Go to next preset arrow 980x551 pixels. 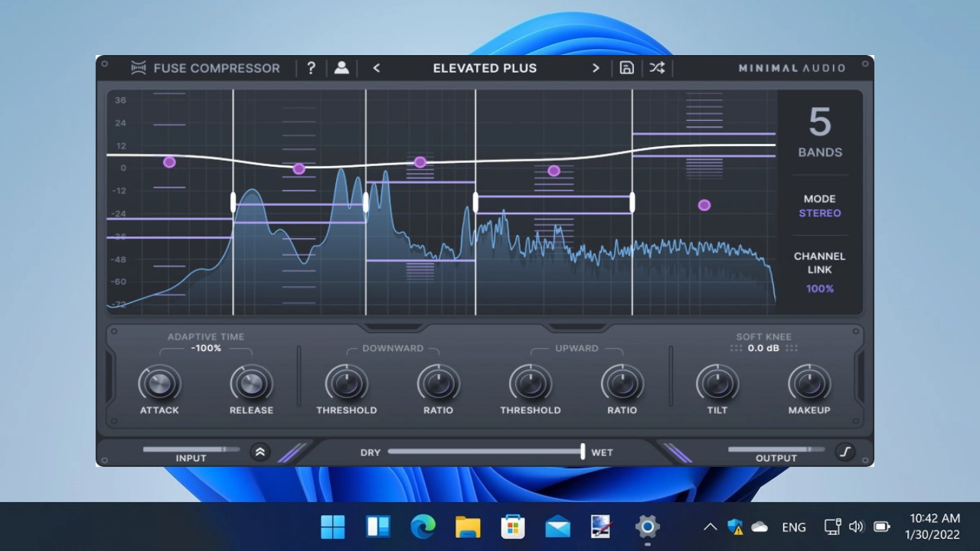[596, 68]
